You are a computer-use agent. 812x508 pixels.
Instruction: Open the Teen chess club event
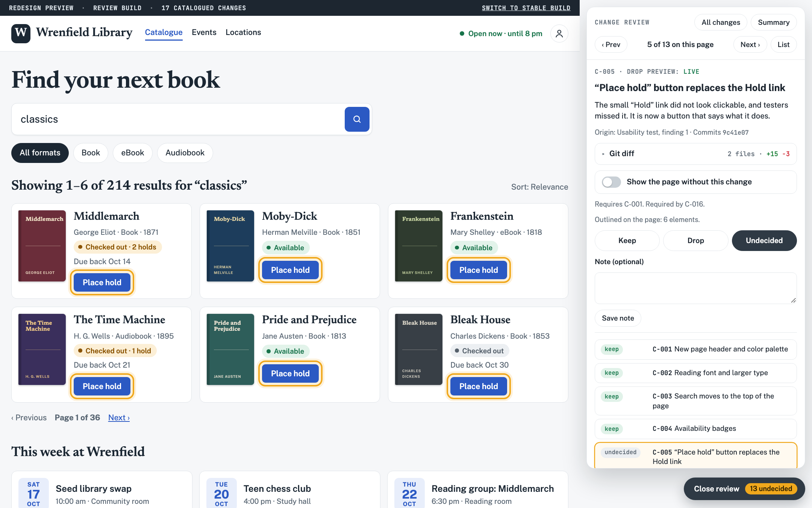(289, 490)
